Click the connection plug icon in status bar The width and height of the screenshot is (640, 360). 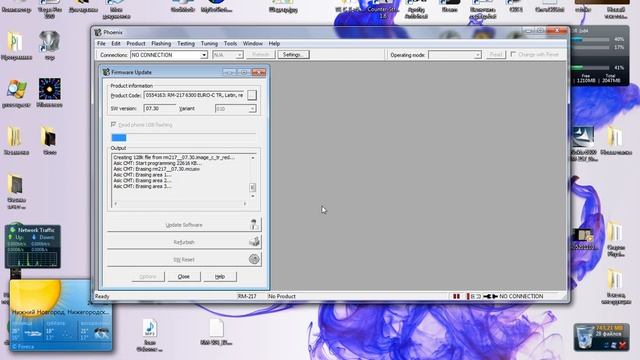click(490, 296)
